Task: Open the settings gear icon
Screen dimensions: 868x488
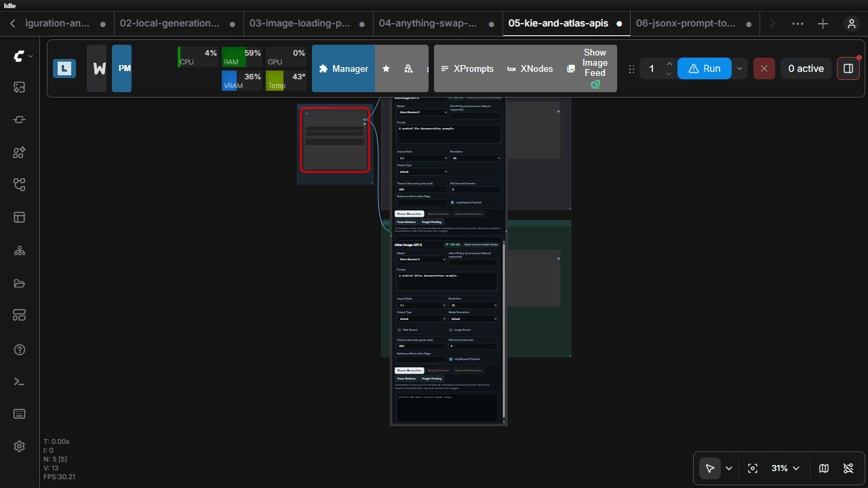Action: point(19,446)
